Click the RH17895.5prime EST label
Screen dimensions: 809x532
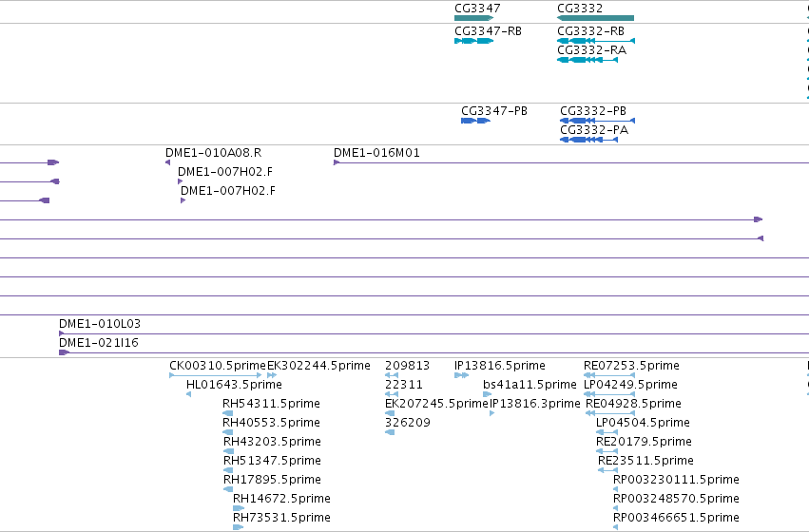pyautogui.click(x=272, y=480)
